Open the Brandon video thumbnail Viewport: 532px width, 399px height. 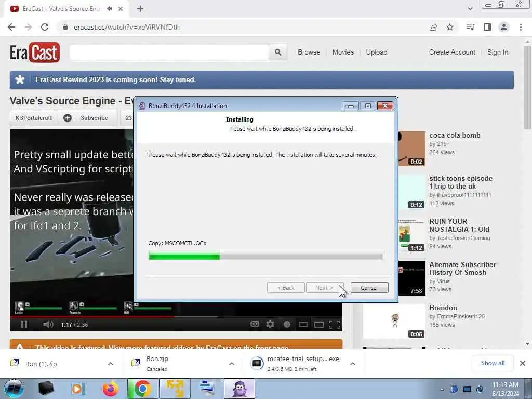394,321
